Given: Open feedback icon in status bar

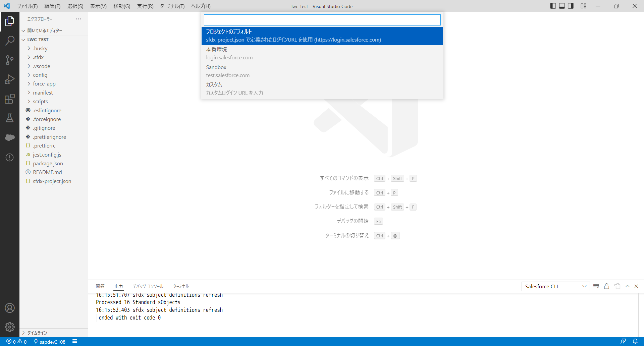Looking at the screenshot, I should point(623,342).
